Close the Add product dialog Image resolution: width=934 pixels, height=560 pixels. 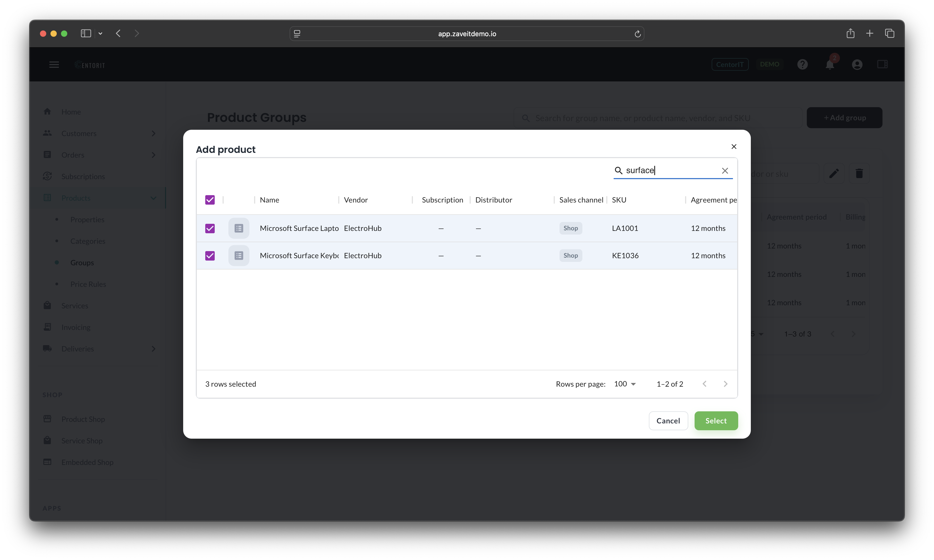tap(733, 146)
